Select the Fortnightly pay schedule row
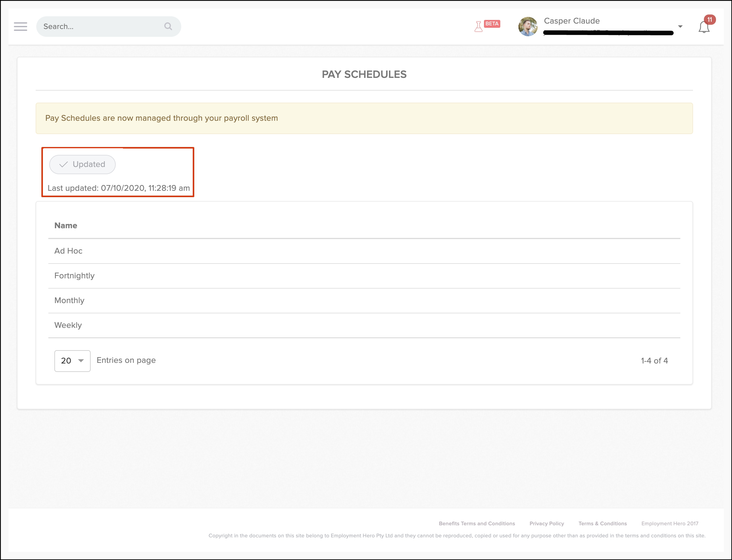 coord(74,276)
